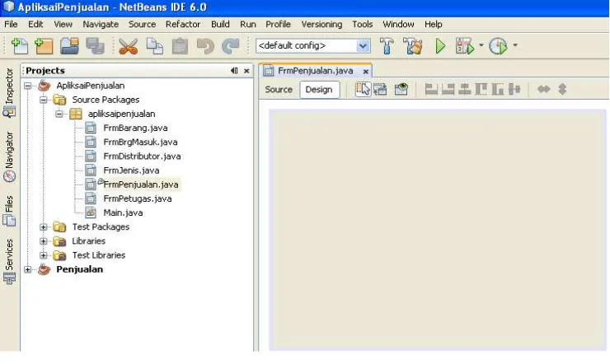Viewport: 610px width, 364px height.
Task: Select FrmPenjualan.java in project tree
Action: [x=141, y=184]
